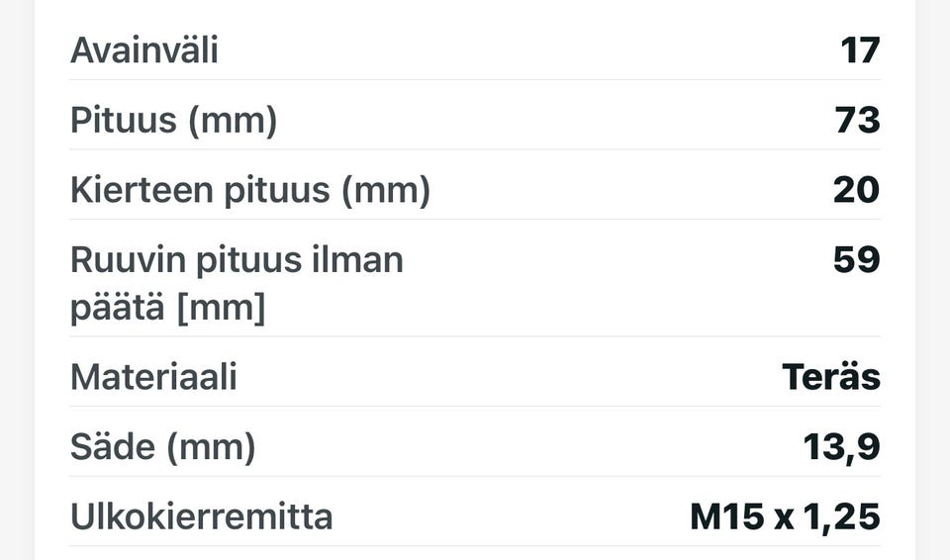The height and width of the screenshot is (560, 950).
Task: Click the Pituus value 73
Action: tap(857, 120)
